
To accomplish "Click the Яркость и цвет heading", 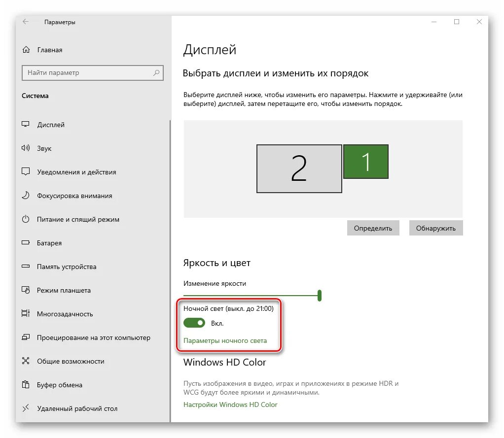I will click(x=216, y=263).
